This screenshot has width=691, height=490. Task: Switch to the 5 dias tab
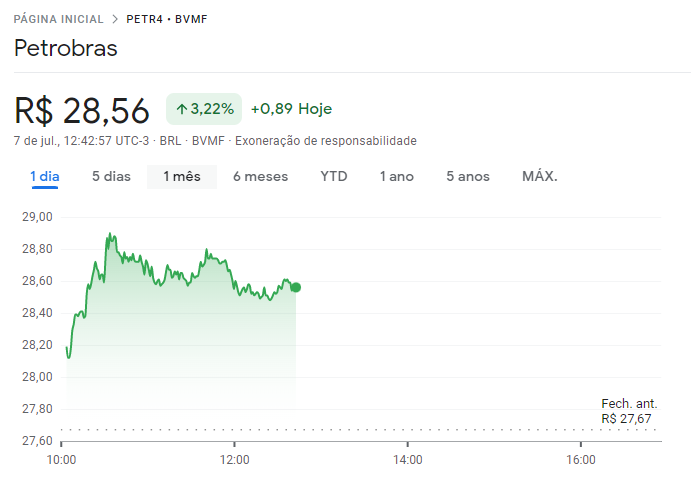pos(111,177)
